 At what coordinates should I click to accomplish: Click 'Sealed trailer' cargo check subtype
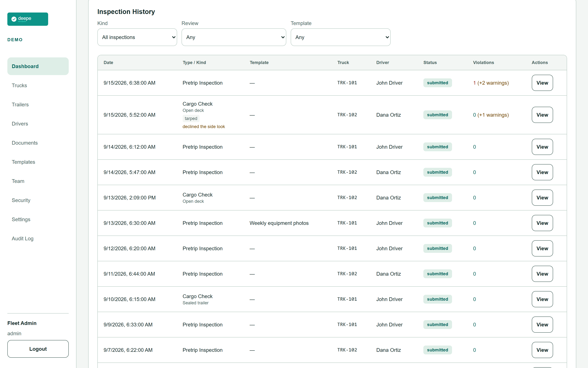[x=196, y=303]
